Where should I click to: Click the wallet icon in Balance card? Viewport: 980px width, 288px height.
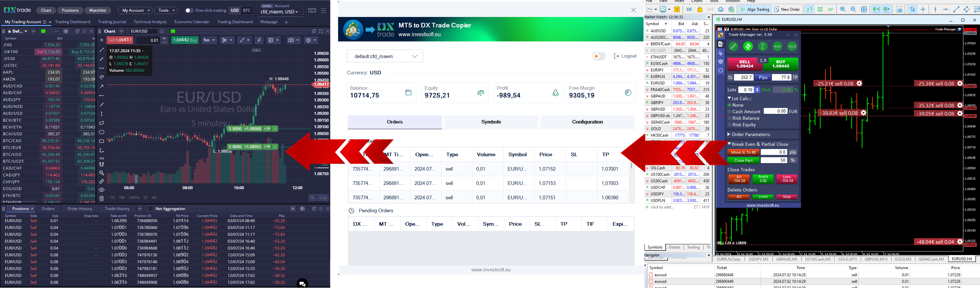pyautogui.click(x=408, y=92)
